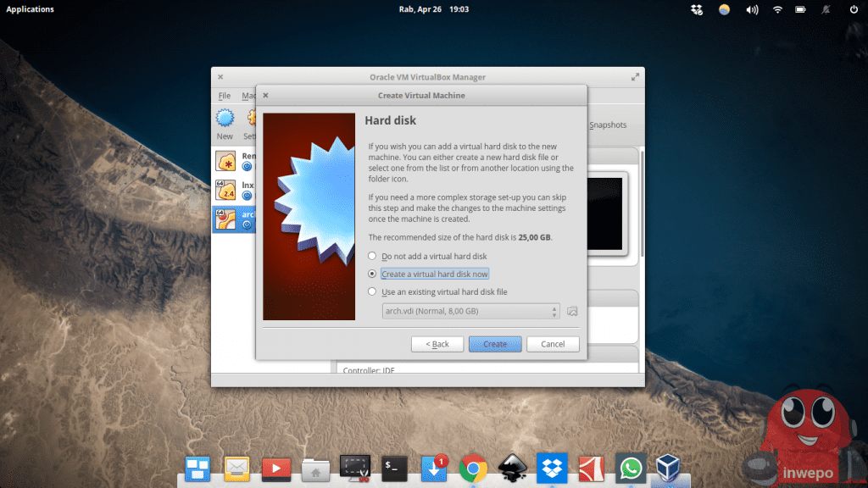Choose 'Use an existing virtual hard disk file'
Image resolution: width=868 pixels, height=488 pixels.
click(371, 292)
